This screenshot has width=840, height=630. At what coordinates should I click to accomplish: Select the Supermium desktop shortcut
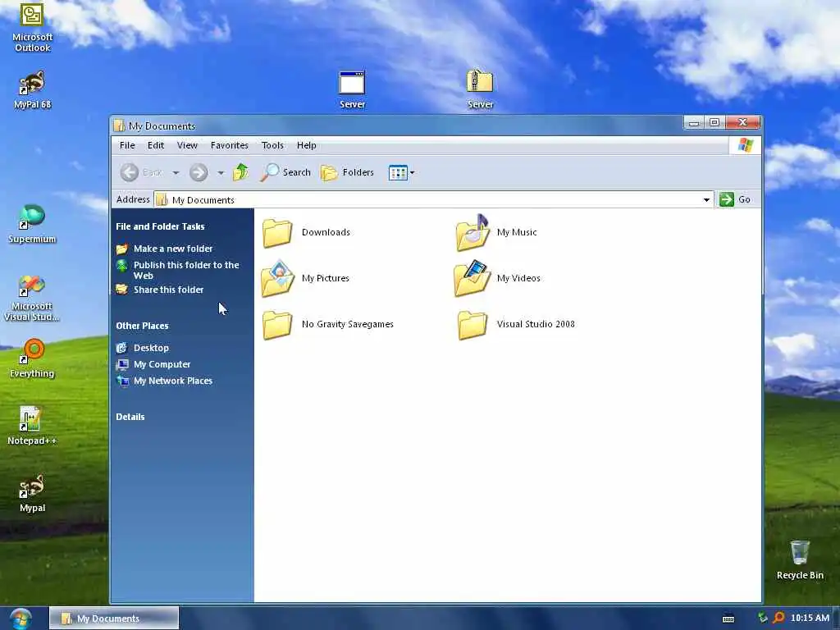point(32,224)
